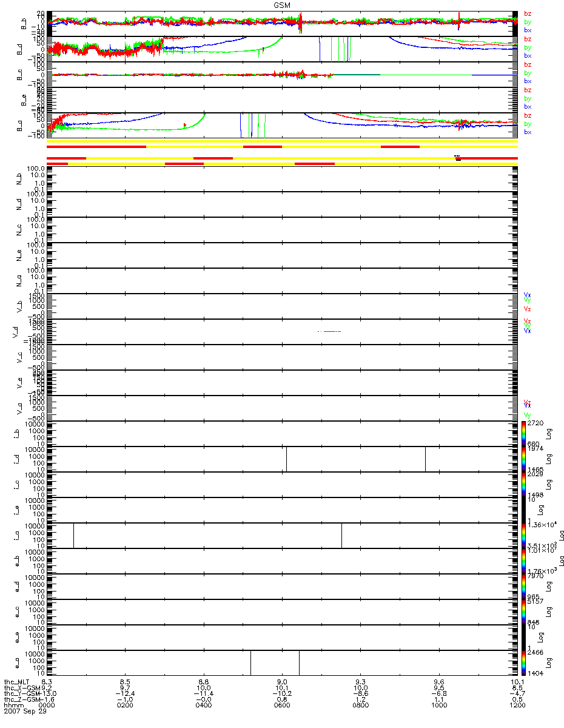Click blue bx legend beside B_b panel
The width and height of the screenshot is (564, 728).
528,30
